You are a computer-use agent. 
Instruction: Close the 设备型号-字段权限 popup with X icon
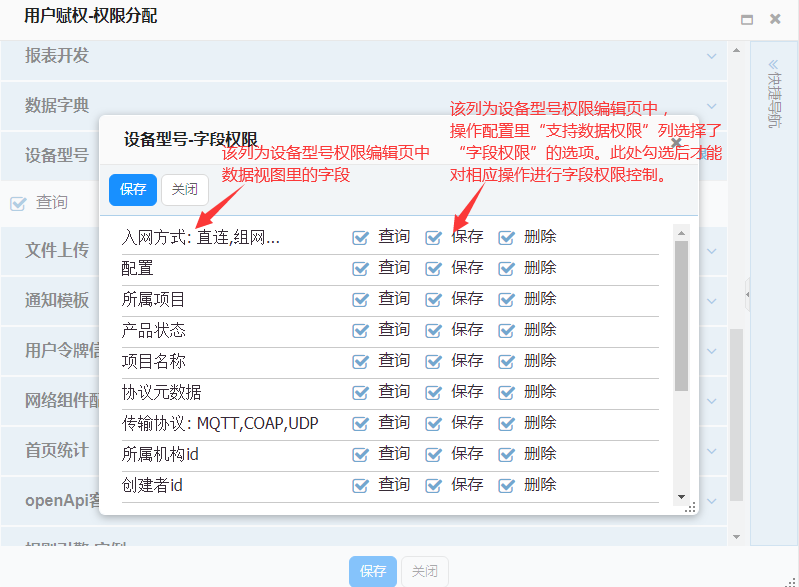[x=677, y=143]
